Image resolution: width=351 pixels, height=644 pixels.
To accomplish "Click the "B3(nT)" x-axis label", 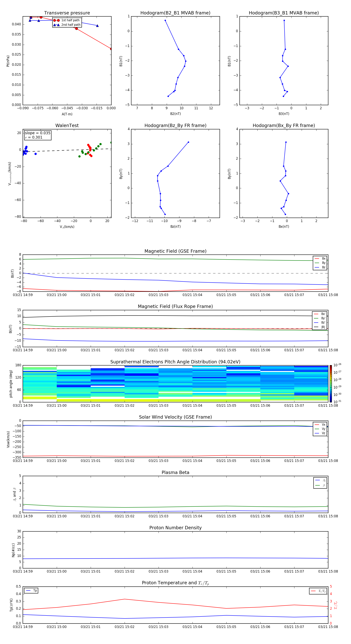I will click(284, 114).
